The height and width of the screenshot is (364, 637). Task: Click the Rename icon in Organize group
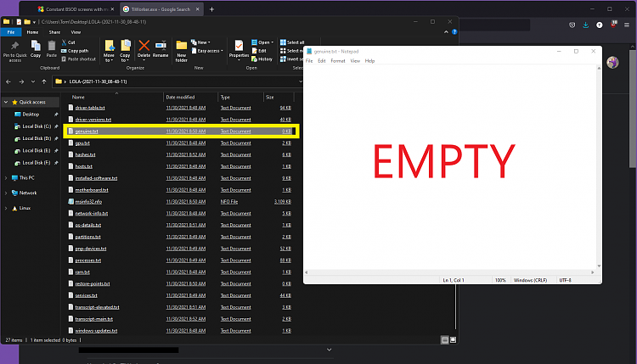[x=160, y=45]
